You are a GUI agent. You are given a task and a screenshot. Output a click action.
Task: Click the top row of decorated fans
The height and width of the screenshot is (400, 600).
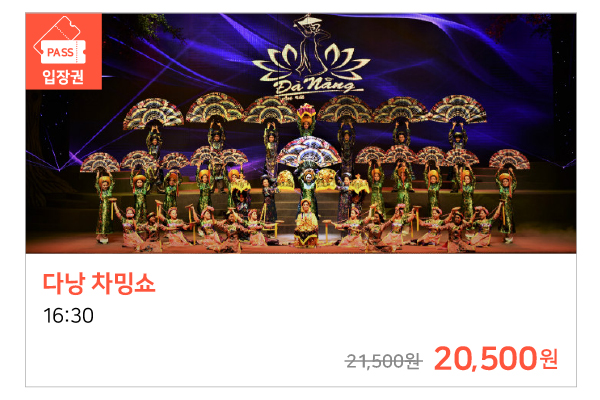point(305,110)
